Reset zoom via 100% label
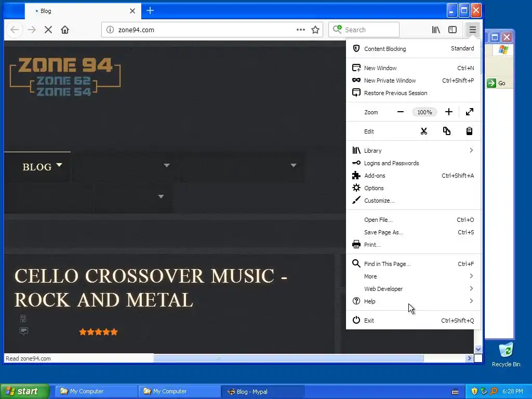532x399 pixels. tap(424, 112)
